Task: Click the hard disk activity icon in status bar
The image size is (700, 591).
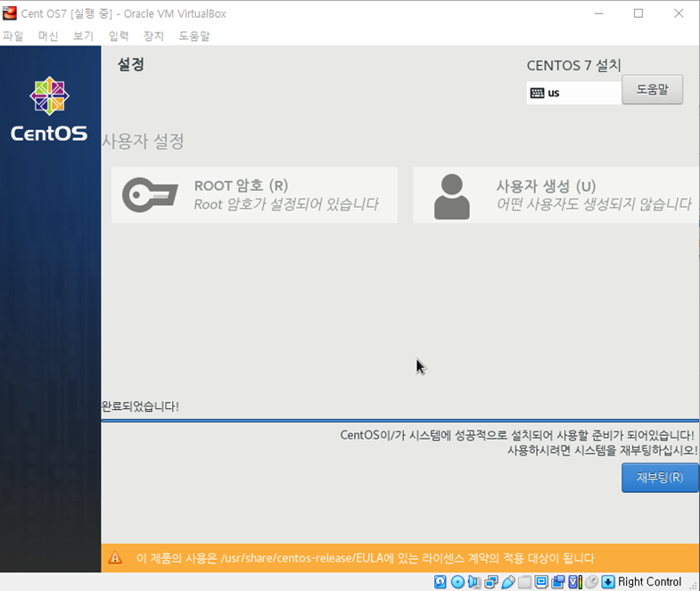Action: [x=441, y=581]
